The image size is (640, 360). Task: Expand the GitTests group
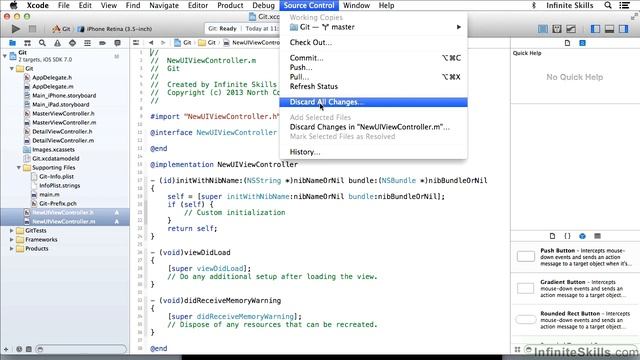click(x=12, y=231)
